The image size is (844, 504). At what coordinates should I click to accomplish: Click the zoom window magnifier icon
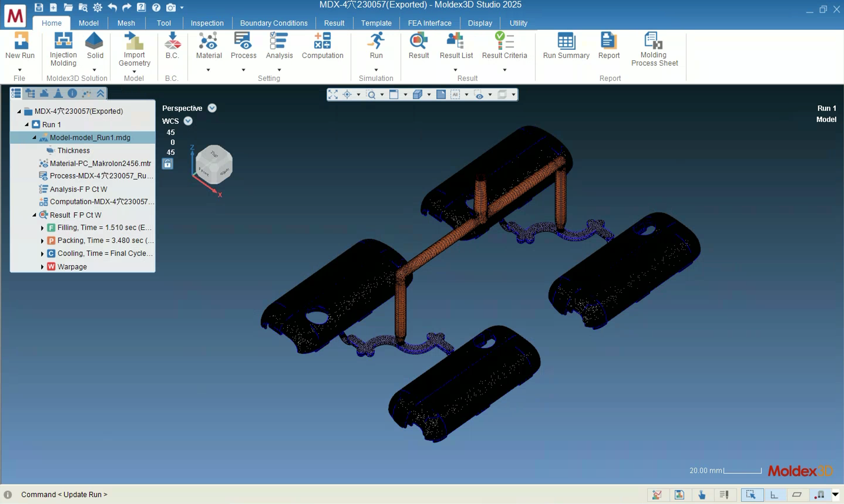click(x=371, y=94)
